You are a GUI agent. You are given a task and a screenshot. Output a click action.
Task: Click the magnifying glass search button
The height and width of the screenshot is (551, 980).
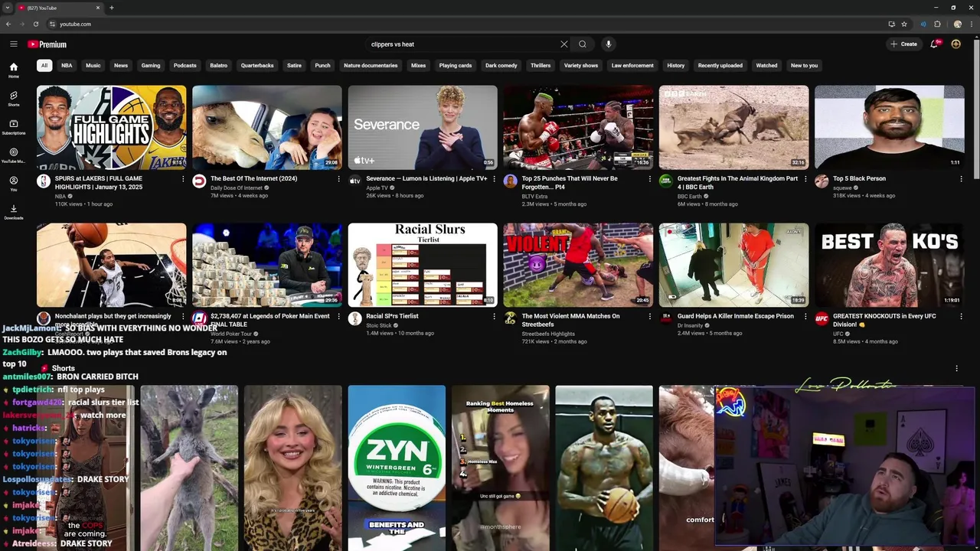click(x=583, y=44)
